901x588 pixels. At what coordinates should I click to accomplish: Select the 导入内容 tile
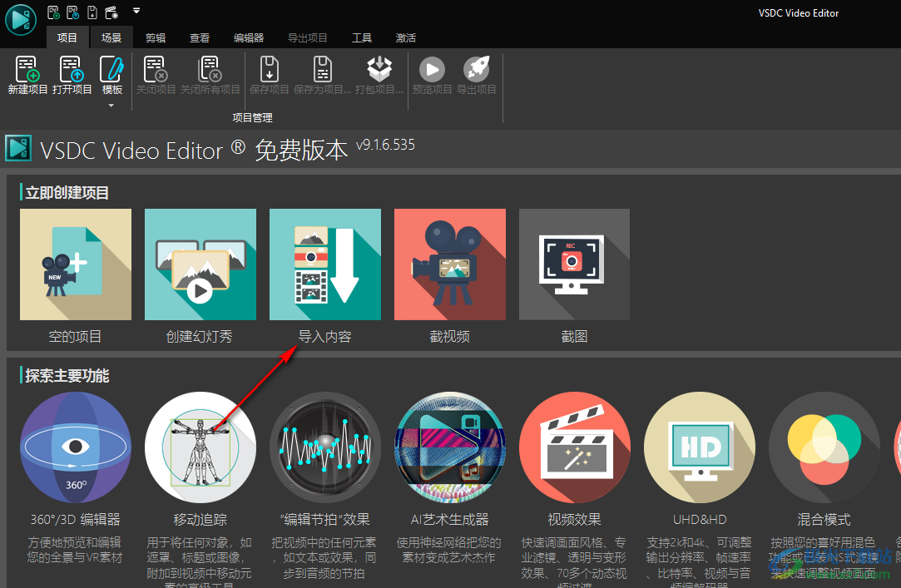click(x=324, y=264)
